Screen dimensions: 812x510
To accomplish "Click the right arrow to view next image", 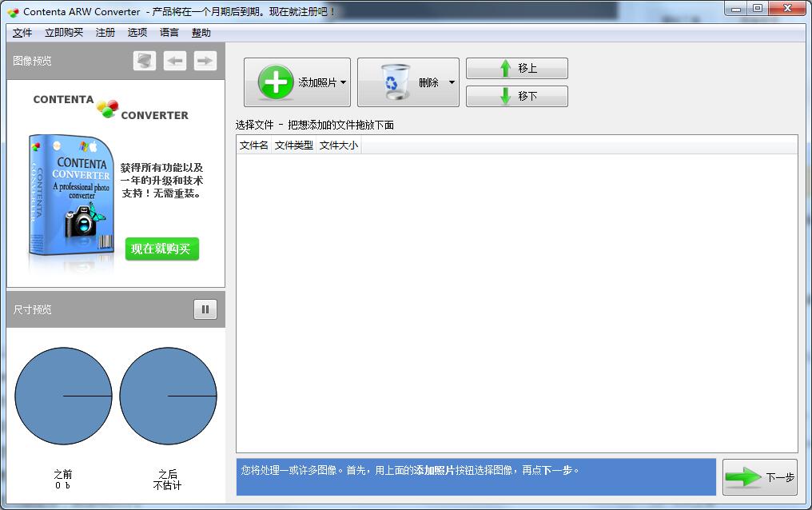I will tap(205, 60).
